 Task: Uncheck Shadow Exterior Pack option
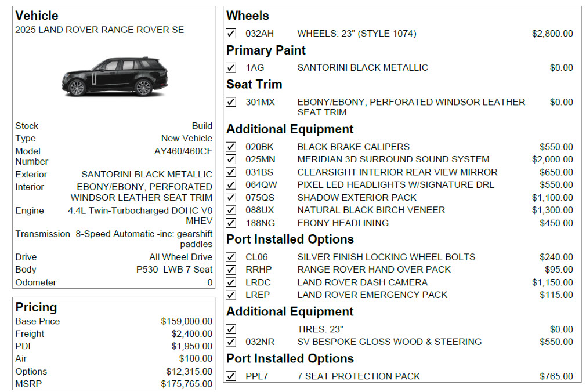(231, 197)
